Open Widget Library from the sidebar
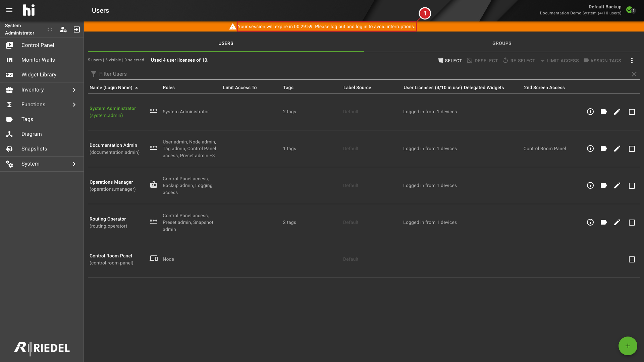 coord(42,75)
